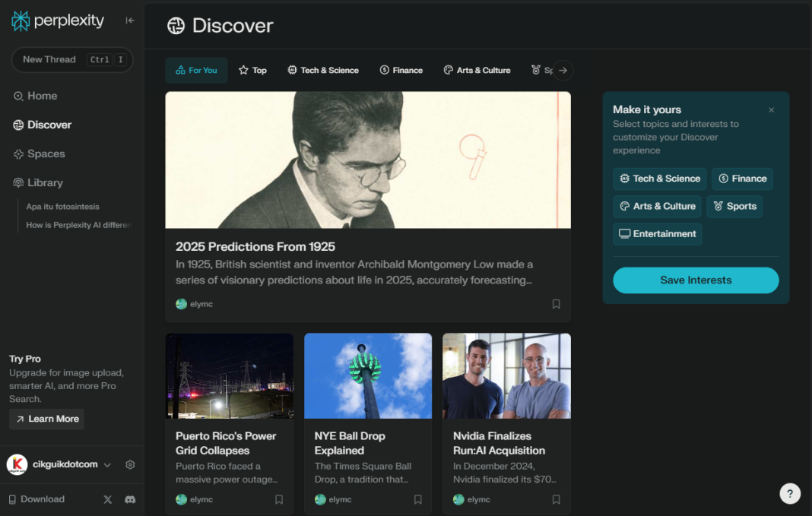Image resolution: width=812 pixels, height=516 pixels.
Task: Start a New Thread
Action: coord(72,59)
